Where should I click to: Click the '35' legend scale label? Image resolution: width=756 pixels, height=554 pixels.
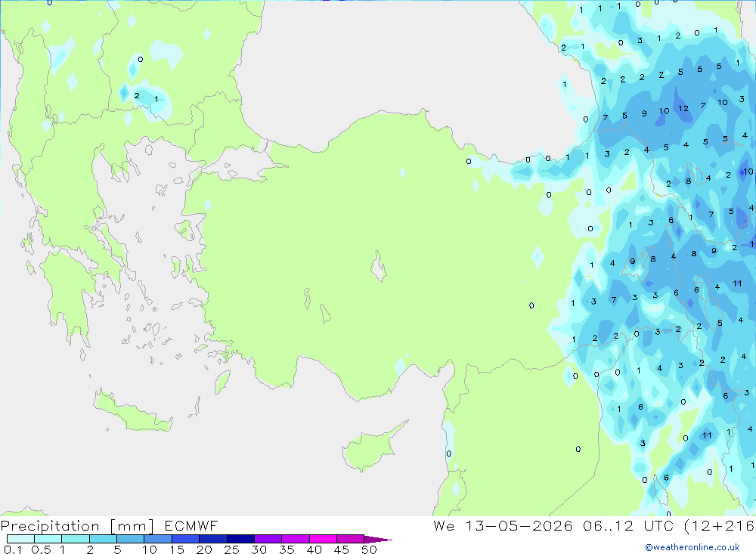(x=287, y=549)
